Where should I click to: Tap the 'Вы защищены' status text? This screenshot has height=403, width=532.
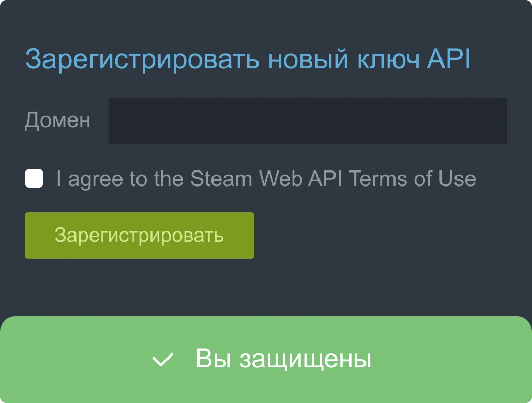pos(283,359)
